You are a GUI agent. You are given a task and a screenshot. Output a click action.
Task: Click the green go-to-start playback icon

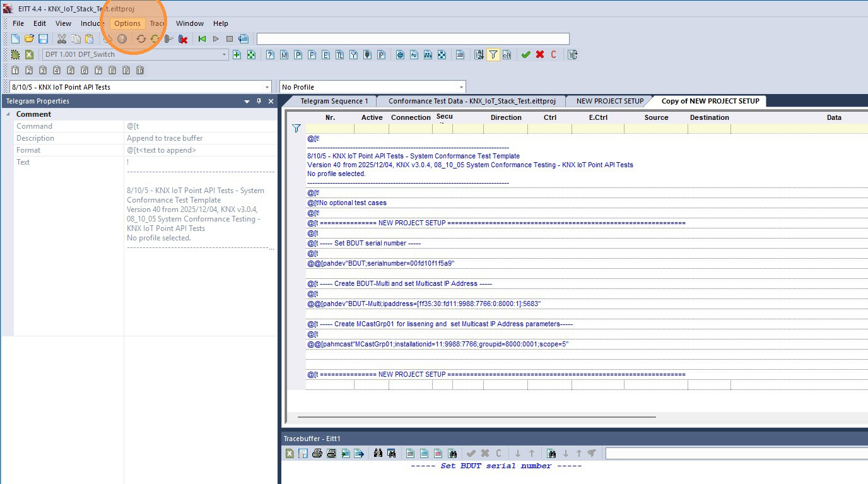tap(202, 39)
